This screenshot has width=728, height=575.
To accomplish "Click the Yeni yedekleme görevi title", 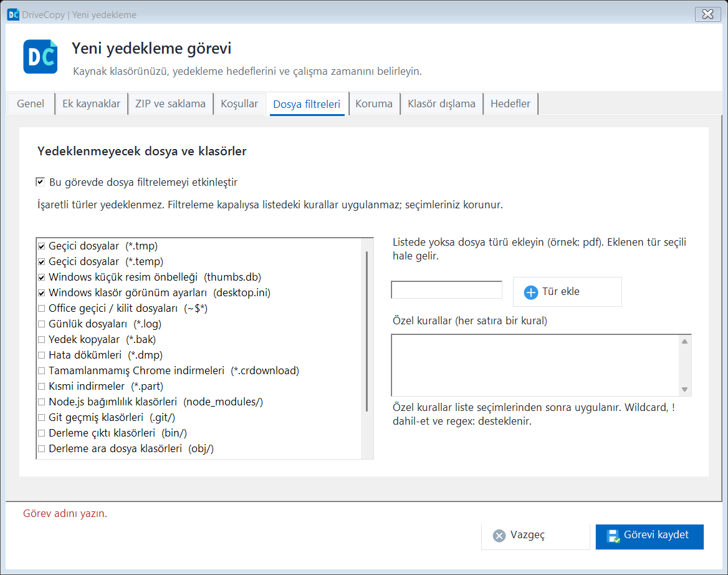I will [x=151, y=48].
